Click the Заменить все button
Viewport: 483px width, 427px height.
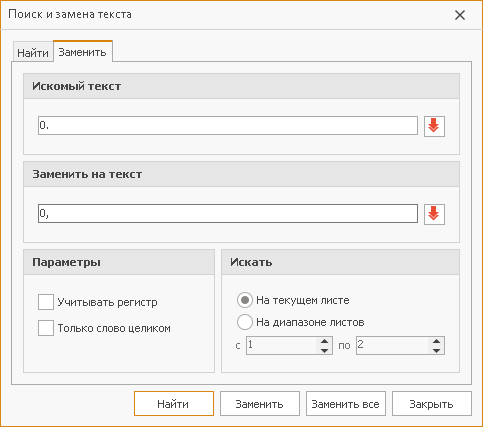(346, 404)
